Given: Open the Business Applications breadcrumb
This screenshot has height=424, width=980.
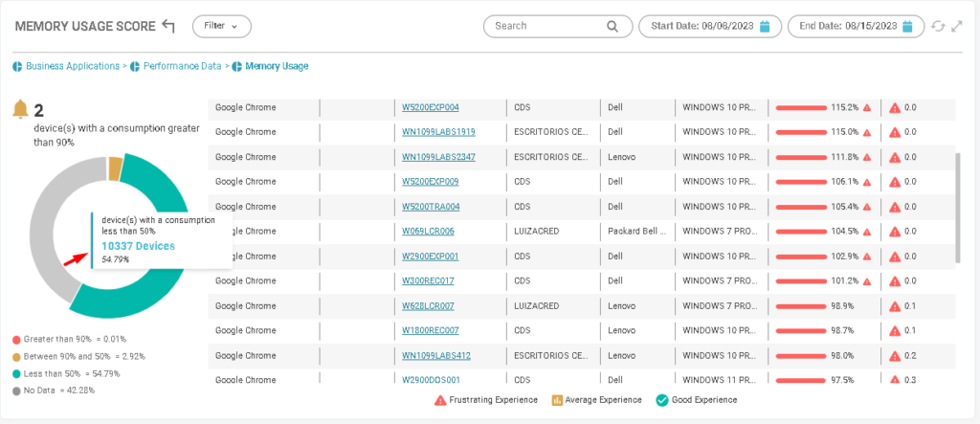Looking at the screenshot, I should 73,66.
